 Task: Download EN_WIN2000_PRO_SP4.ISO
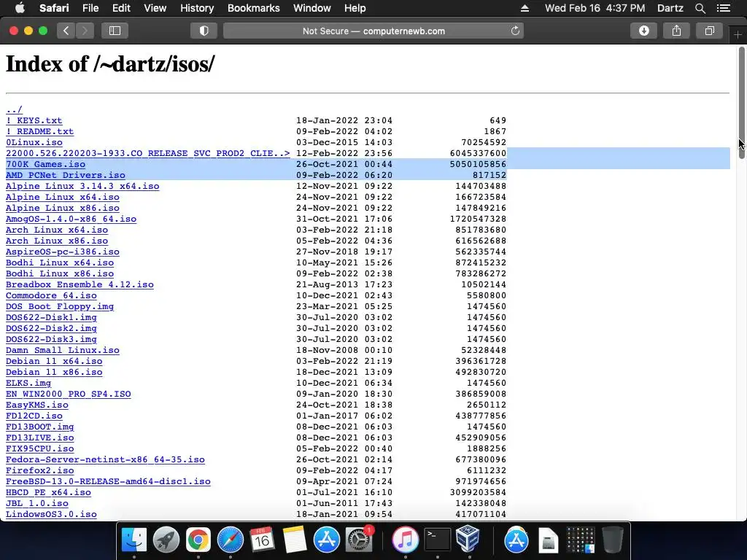68,394
